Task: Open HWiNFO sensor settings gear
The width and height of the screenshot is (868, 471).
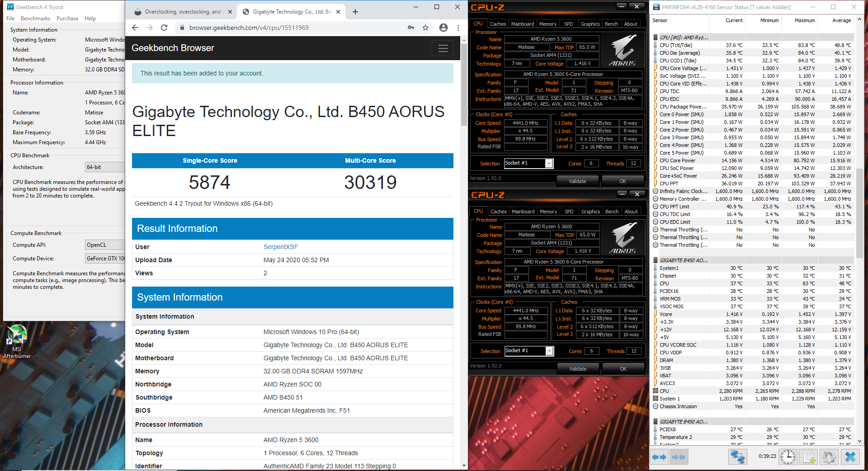Action: tap(829, 457)
